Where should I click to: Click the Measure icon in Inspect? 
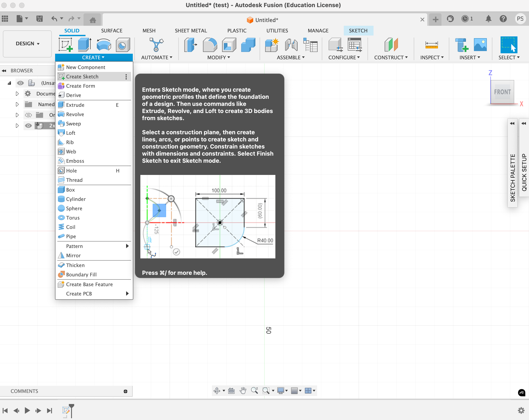point(431,45)
